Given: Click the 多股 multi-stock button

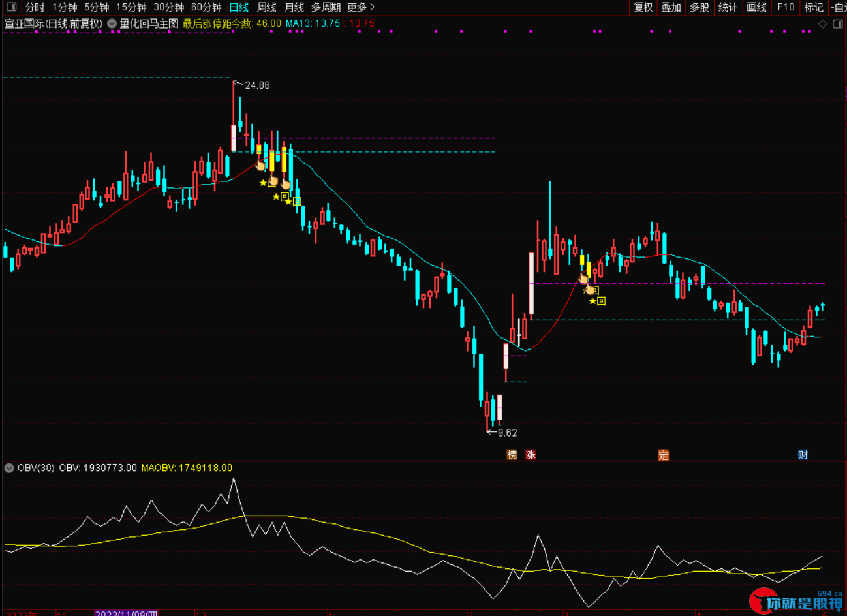Looking at the screenshot, I should (700, 7).
